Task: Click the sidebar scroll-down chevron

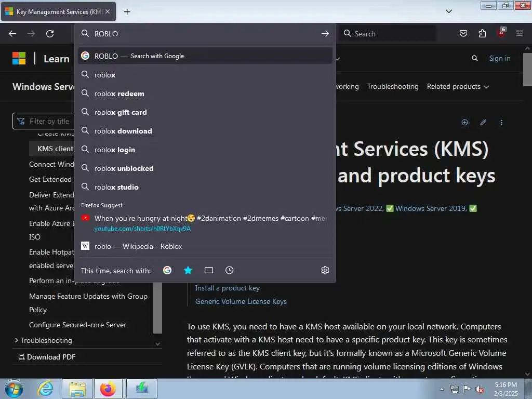Action: click(158, 344)
